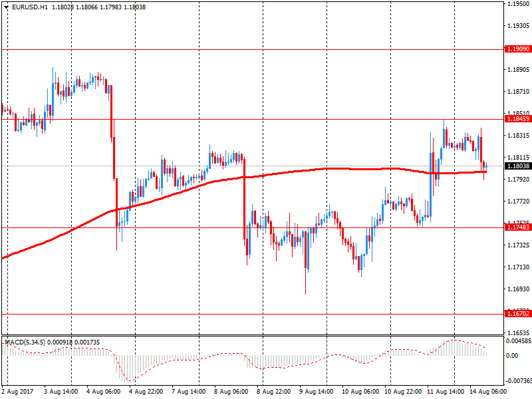532x399 pixels.
Task: Select the OHLC values 1.18028 1.18066 1.17983 1.18038
Action: point(98,7)
